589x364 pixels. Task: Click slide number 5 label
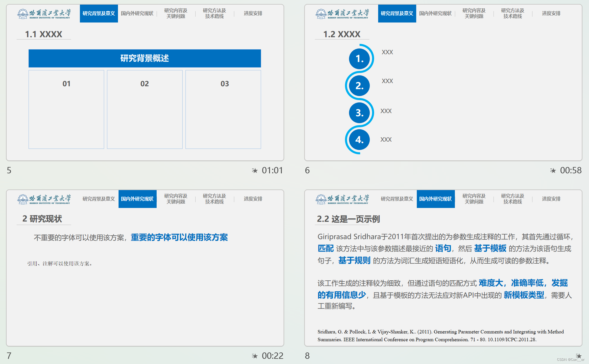[x=9, y=170]
